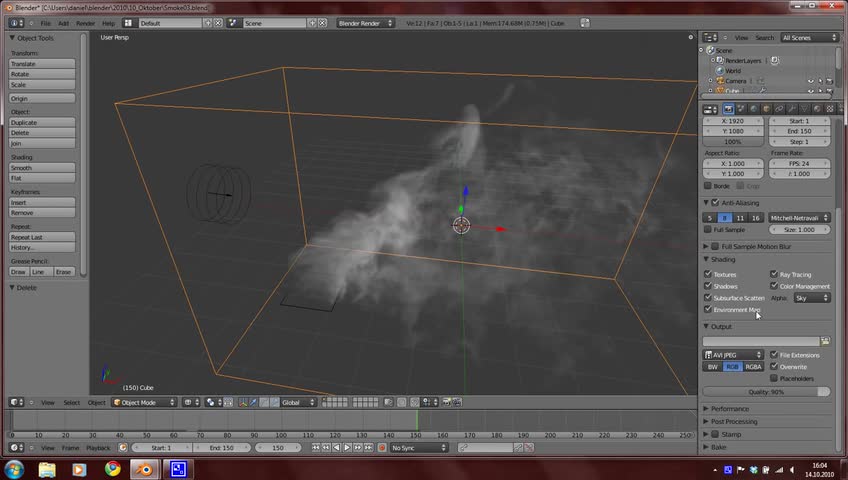Open the Modifiers wrench tab icon

click(x=792, y=109)
